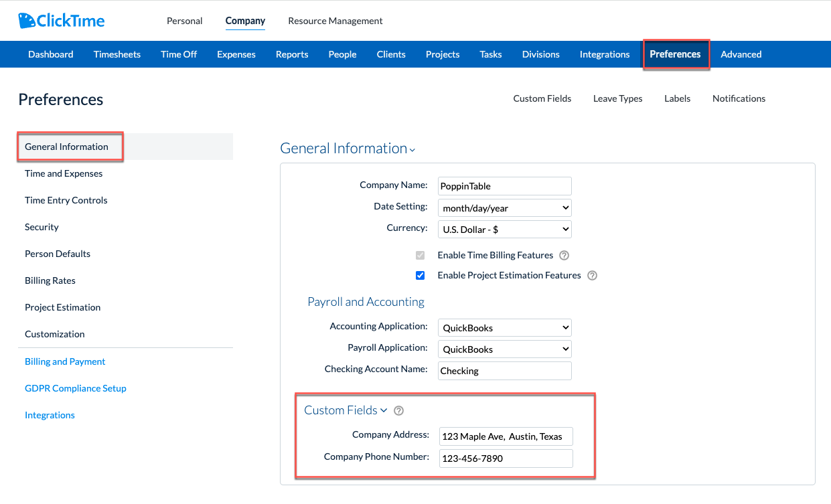This screenshot has width=831, height=504.
Task: Open the Payroll Application dropdown
Action: point(505,349)
